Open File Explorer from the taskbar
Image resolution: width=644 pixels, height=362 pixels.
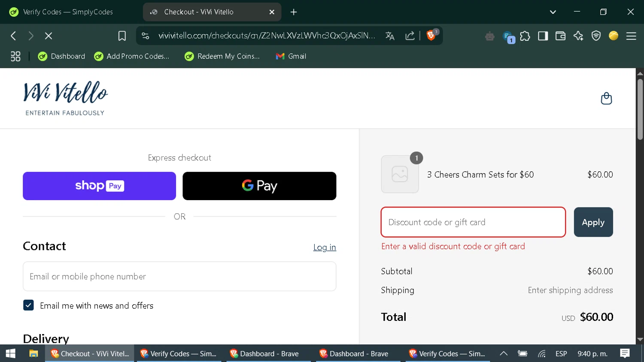click(33, 353)
